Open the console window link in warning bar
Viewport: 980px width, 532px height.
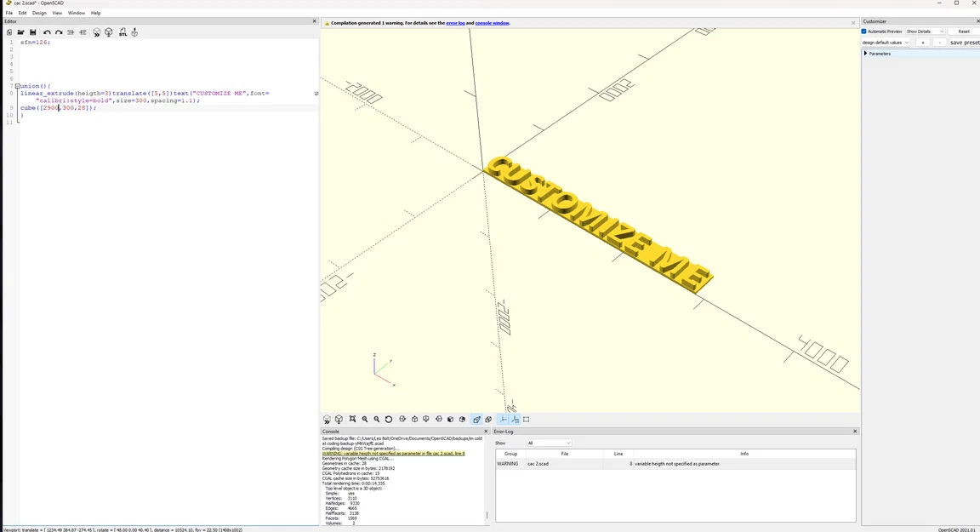tap(492, 23)
